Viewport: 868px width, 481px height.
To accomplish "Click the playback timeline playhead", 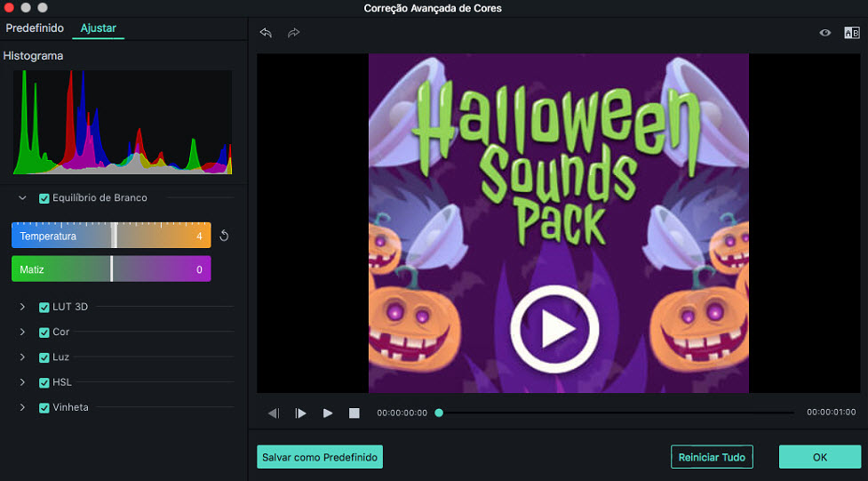I will (x=439, y=413).
